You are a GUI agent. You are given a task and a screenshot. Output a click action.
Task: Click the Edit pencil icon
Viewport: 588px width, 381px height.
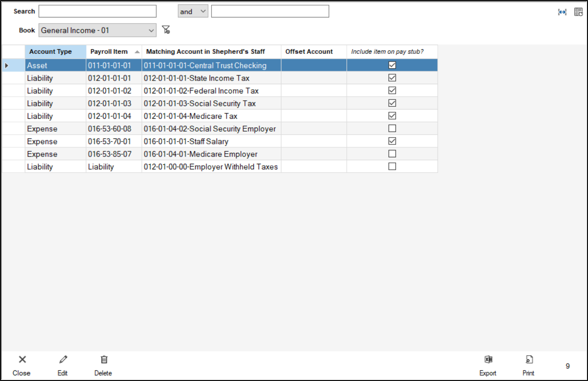63,359
